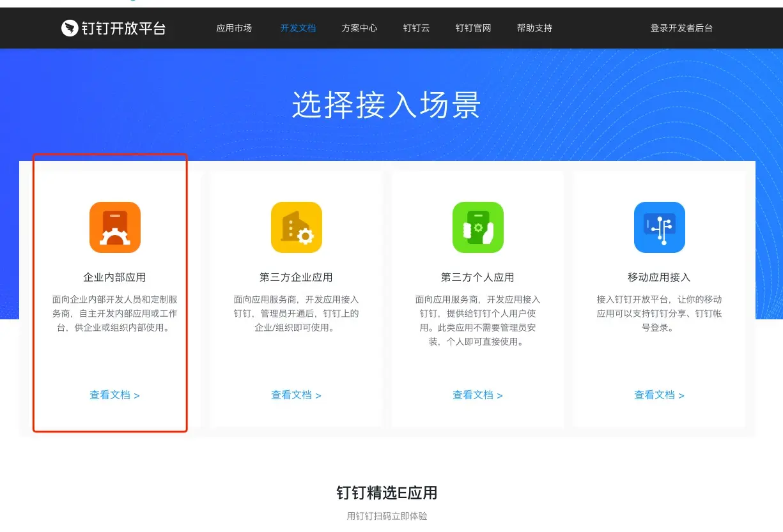Click the 选择接入场景 heading
This screenshot has height=532, width=783.
pos(387,105)
